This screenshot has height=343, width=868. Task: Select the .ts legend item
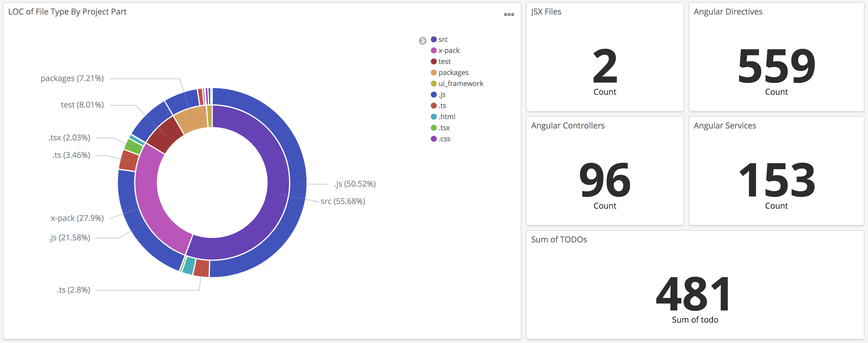(x=442, y=106)
